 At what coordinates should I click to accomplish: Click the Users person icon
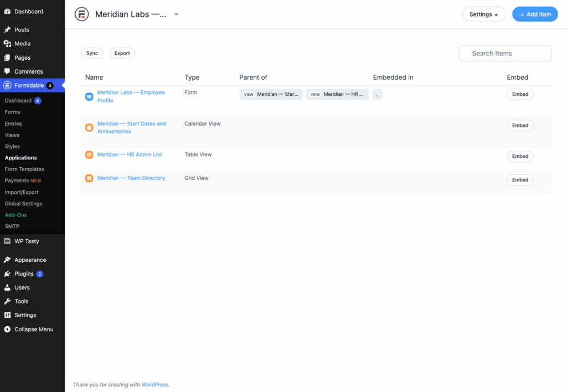(7, 287)
